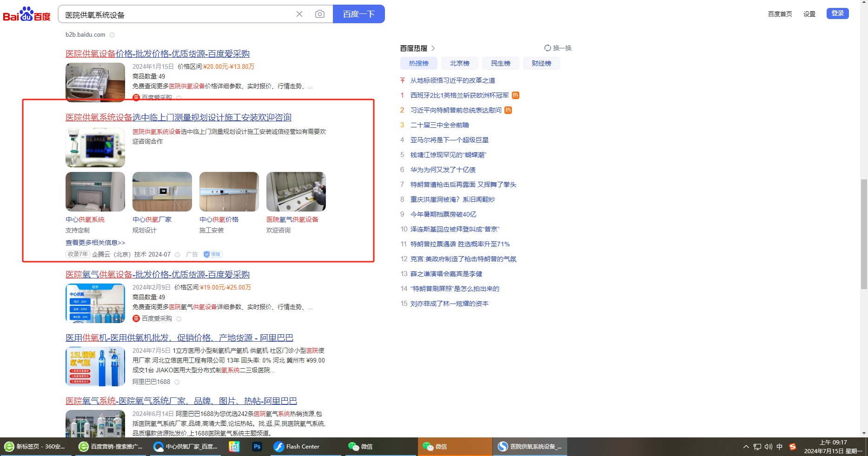The width and height of the screenshot is (868, 456).
Task: Show hidden system tray icons
Action: [x=746, y=447]
